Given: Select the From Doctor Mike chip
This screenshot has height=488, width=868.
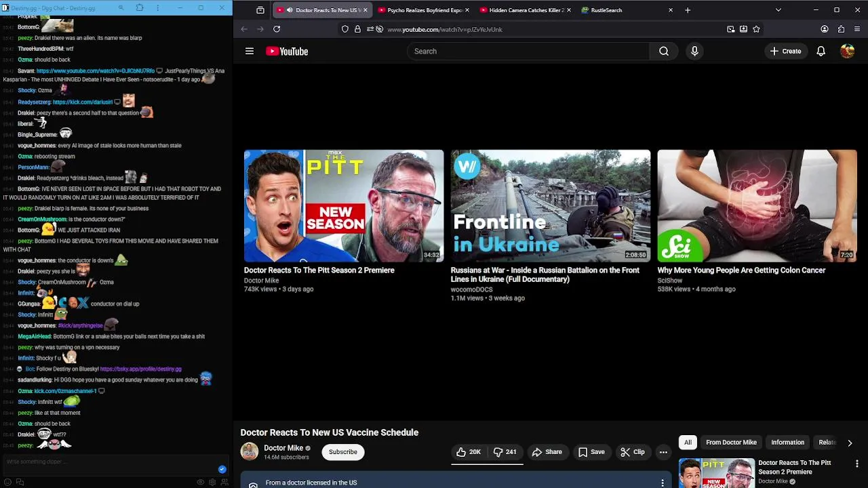Looking at the screenshot, I should (731, 443).
